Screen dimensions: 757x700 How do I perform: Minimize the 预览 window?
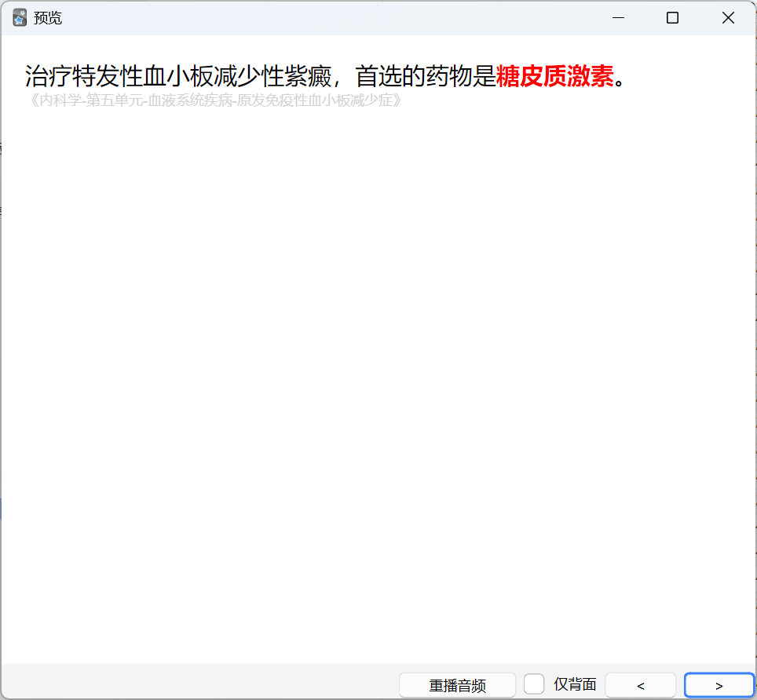coord(619,18)
